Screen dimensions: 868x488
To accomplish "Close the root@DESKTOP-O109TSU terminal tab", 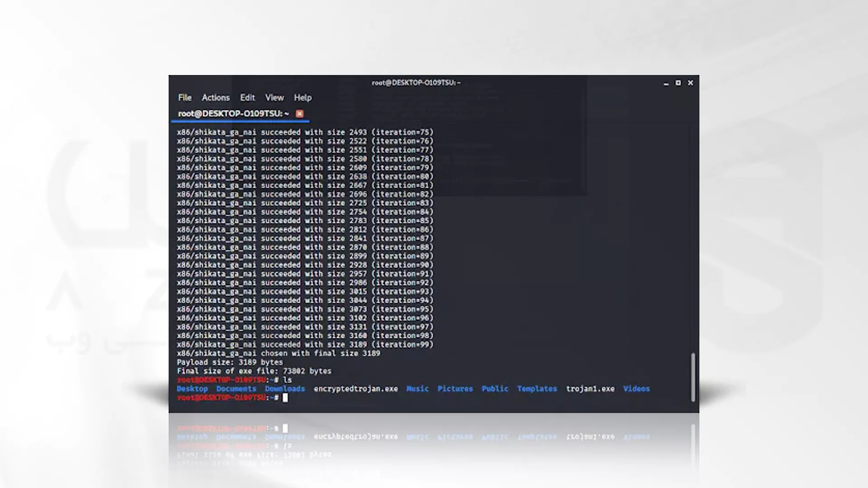I will (299, 113).
